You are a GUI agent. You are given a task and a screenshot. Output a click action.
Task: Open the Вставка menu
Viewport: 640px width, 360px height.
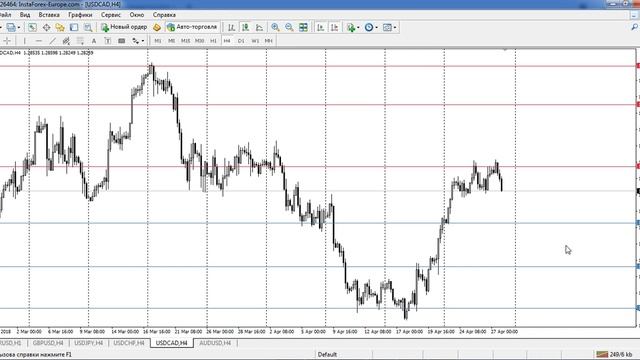pyautogui.click(x=49, y=15)
